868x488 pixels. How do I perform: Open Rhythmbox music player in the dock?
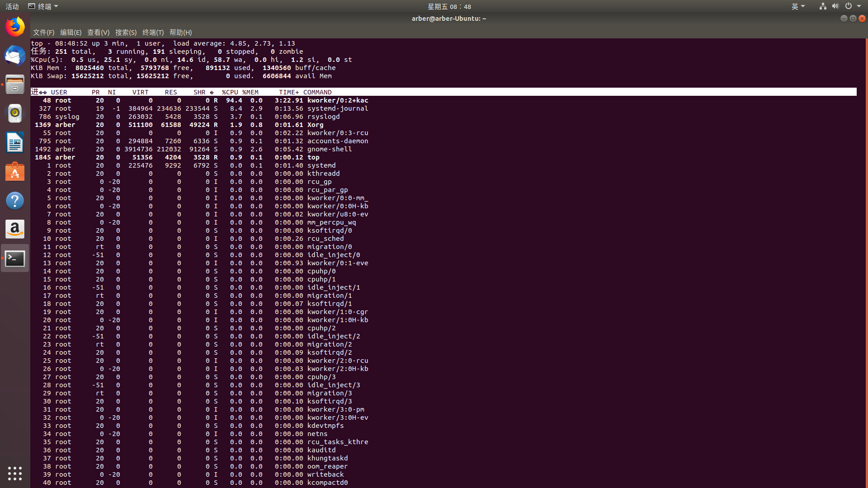coord(15,113)
